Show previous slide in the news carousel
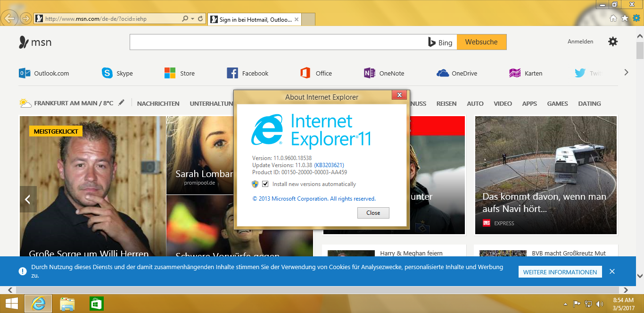The height and width of the screenshot is (313, 644). (x=28, y=199)
